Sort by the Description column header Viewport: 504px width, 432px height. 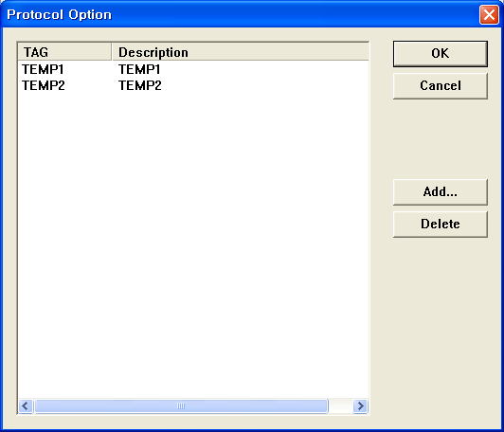coord(241,52)
